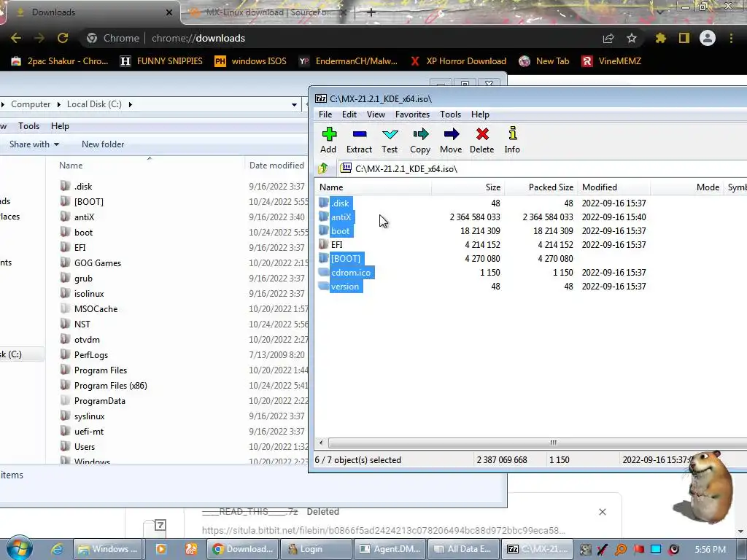Select the MSOCache folder in Explorer

[x=96, y=309]
